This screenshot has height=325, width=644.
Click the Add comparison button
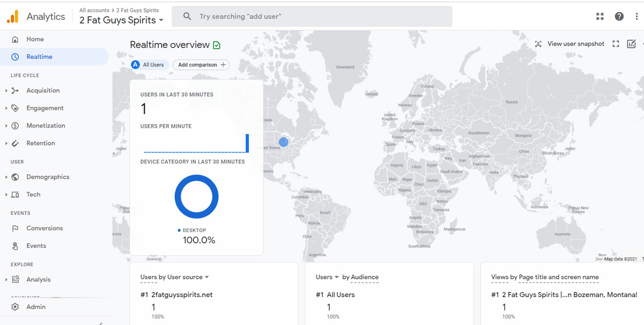(x=201, y=65)
